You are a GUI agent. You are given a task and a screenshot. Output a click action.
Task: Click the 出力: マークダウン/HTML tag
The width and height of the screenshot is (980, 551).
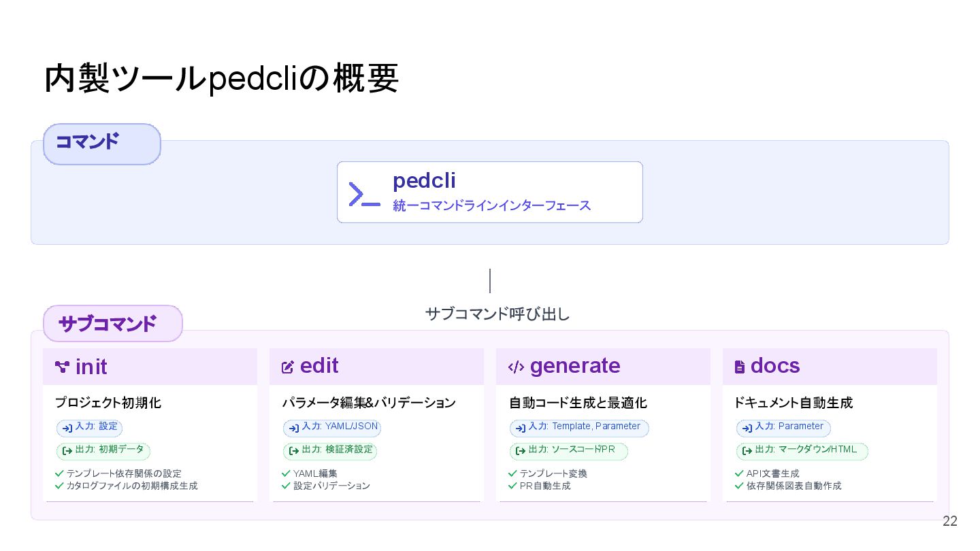coord(802,450)
